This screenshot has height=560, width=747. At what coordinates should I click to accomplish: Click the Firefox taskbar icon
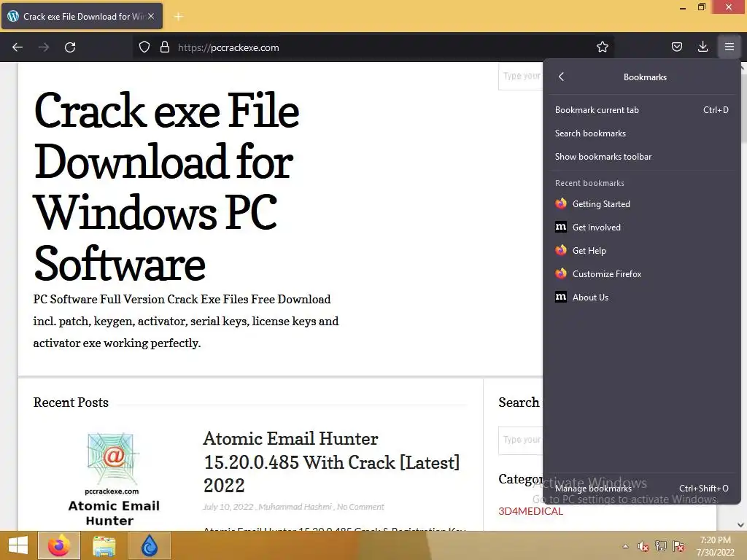coord(59,545)
